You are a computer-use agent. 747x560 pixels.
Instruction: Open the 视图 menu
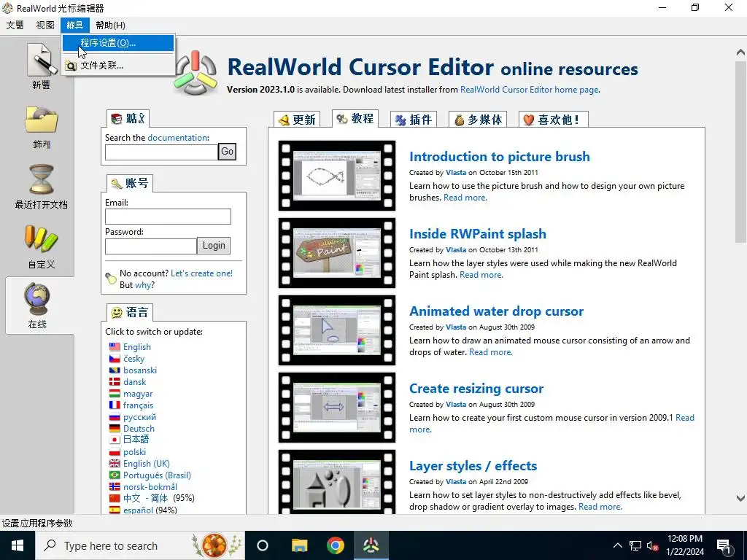coord(44,26)
